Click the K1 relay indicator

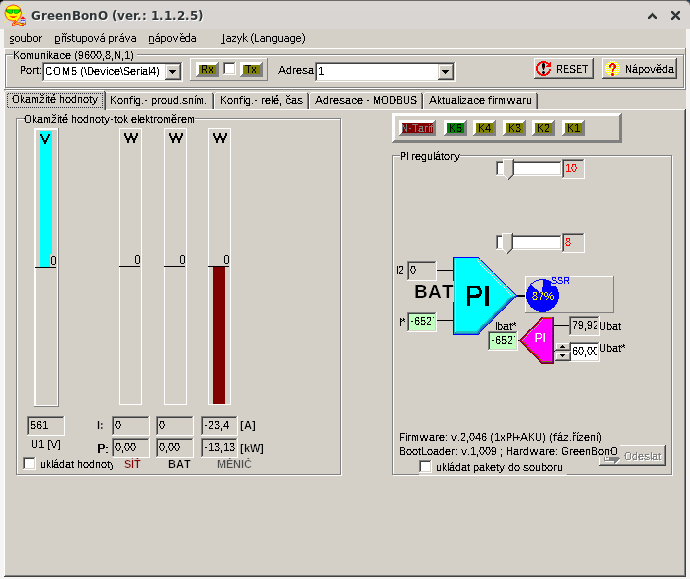pos(573,129)
